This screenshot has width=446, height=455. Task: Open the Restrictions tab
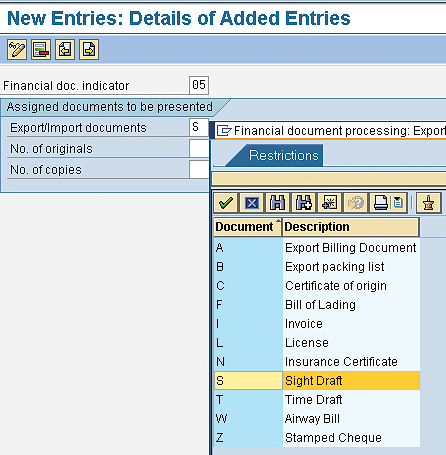283,155
